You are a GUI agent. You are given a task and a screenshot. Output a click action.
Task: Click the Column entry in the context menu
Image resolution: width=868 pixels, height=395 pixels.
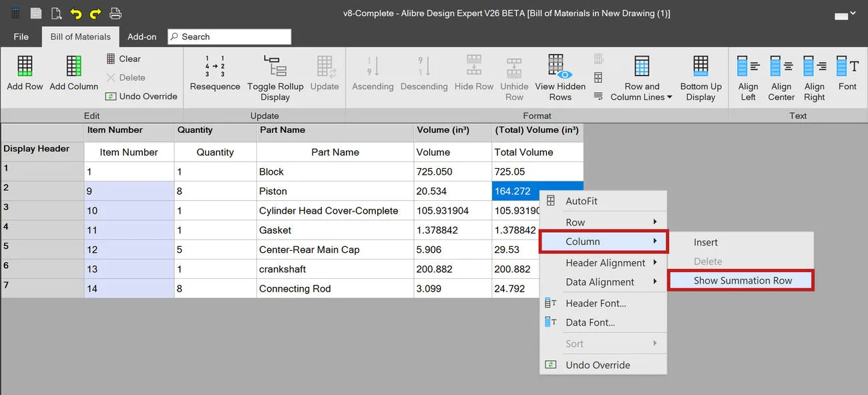604,242
